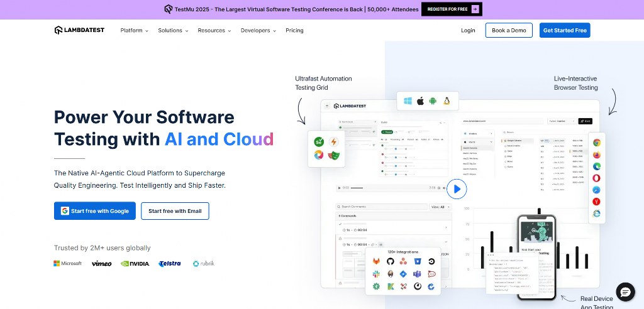Click the Telstra company logo
Image resolution: width=644 pixels, height=309 pixels.
point(170,263)
